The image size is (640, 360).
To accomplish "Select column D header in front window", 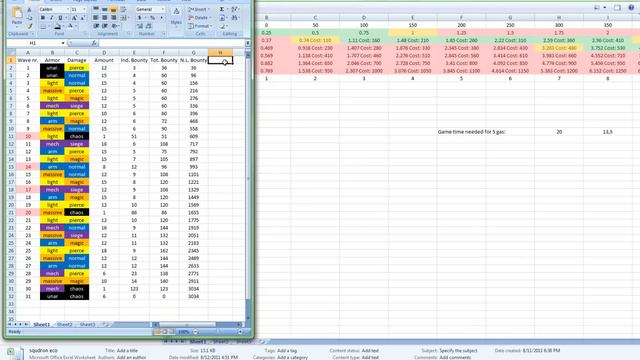I will coord(104,52).
